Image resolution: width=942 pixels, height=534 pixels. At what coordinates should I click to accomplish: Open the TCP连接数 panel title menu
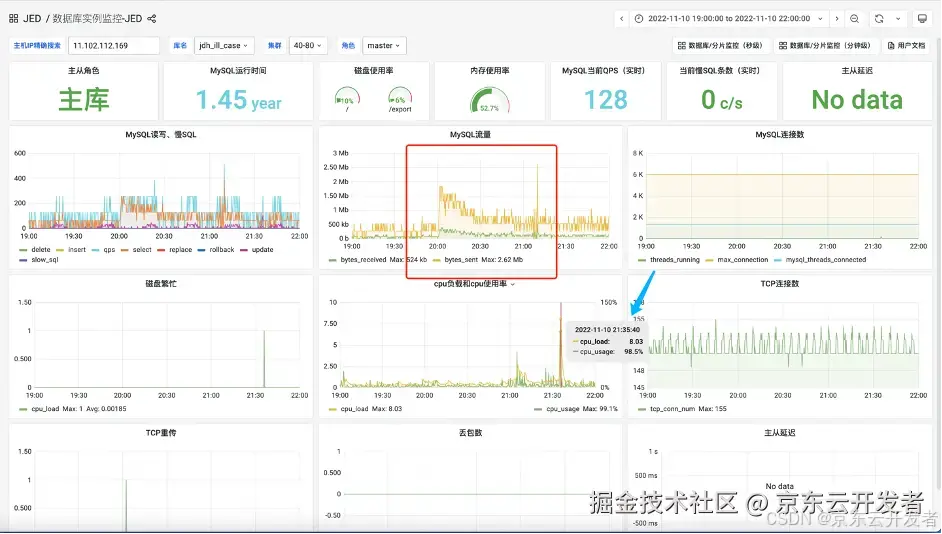point(779,284)
